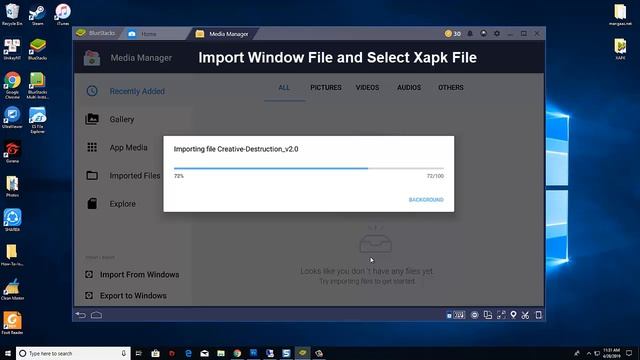
Task: Click the Media Manager header icon
Action: [92, 58]
